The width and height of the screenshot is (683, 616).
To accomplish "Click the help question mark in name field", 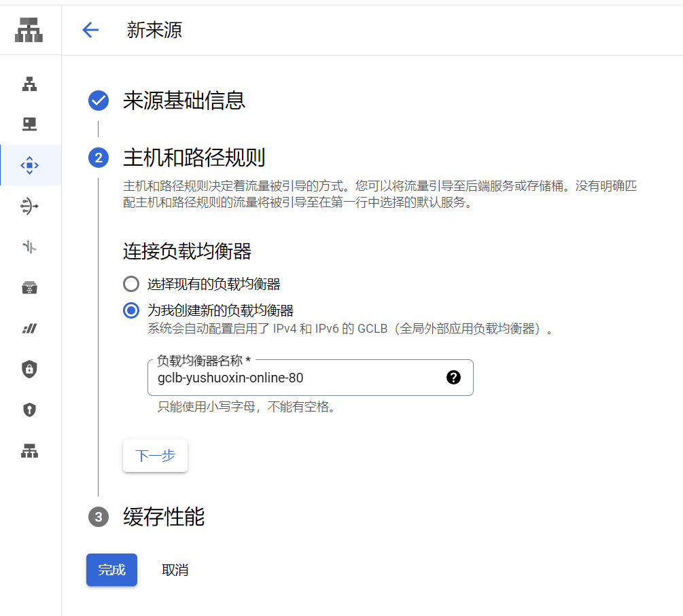I will coord(453,378).
